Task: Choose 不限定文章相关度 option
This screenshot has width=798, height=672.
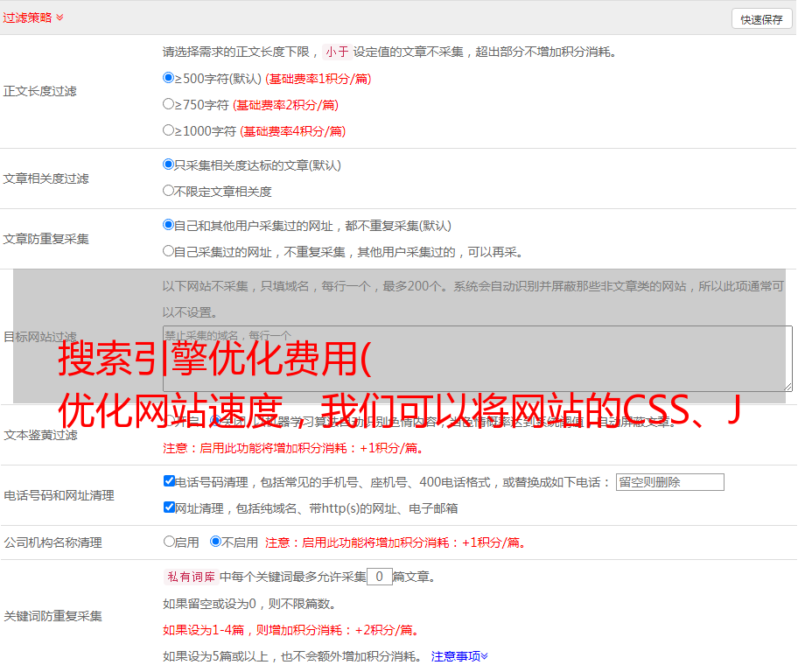Action: pyautogui.click(x=169, y=191)
